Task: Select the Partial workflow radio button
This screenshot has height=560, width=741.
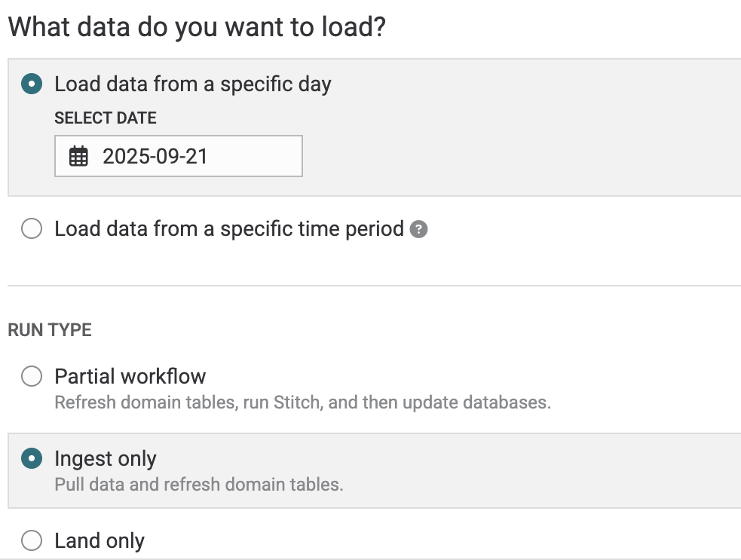Action: 32,376
